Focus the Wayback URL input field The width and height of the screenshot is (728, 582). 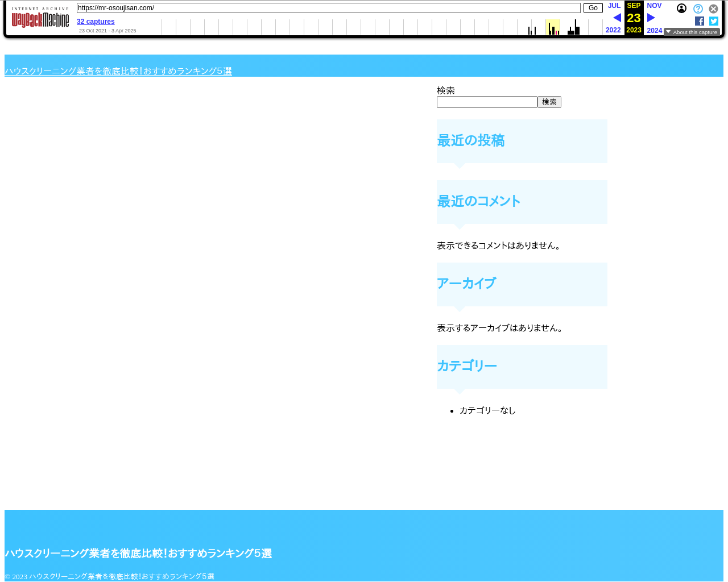[x=328, y=8]
